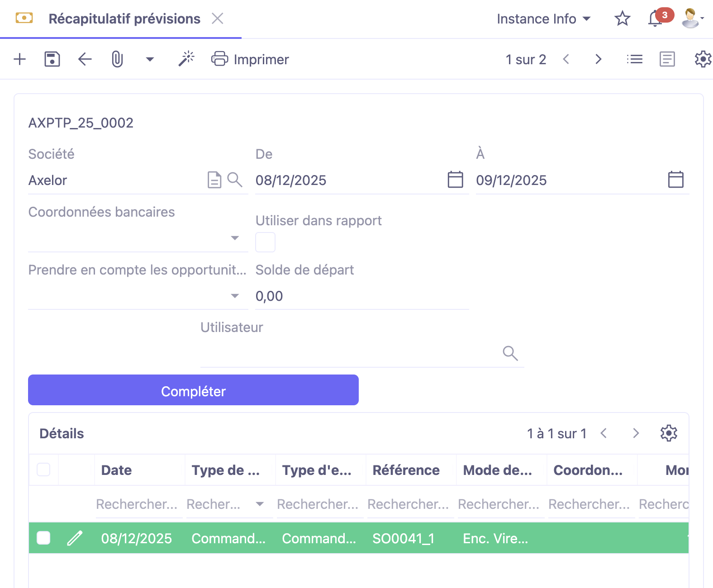Open the Prendre en compte les opportunités dropdown
This screenshot has width=713, height=588.
pyautogui.click(x=234, y=296)
